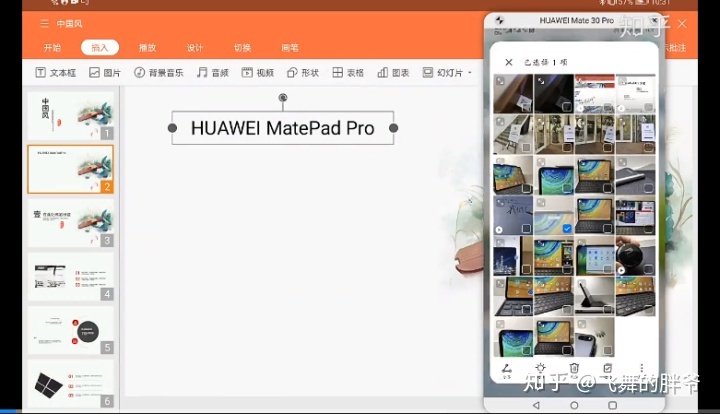Image resolution: width=720 pixels, height=414 pixels.
Task: Click the 已选择 1 项 selection count
Action: [546, 62]
